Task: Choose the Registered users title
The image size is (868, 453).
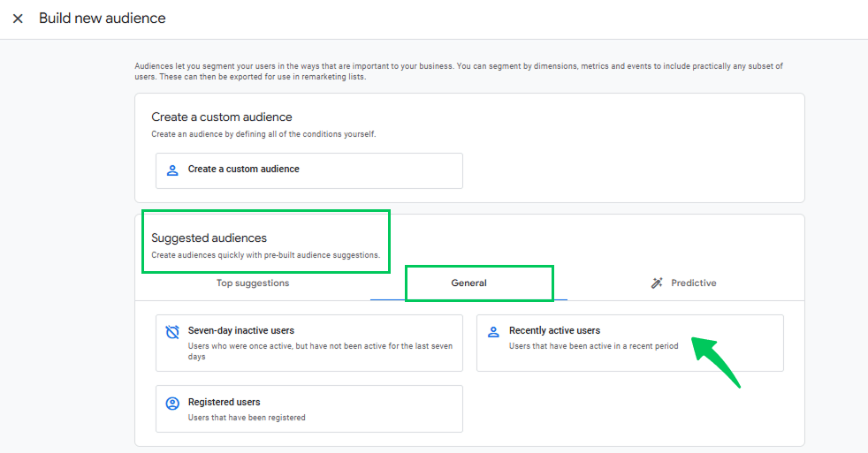Action: (x=224, y=402)
